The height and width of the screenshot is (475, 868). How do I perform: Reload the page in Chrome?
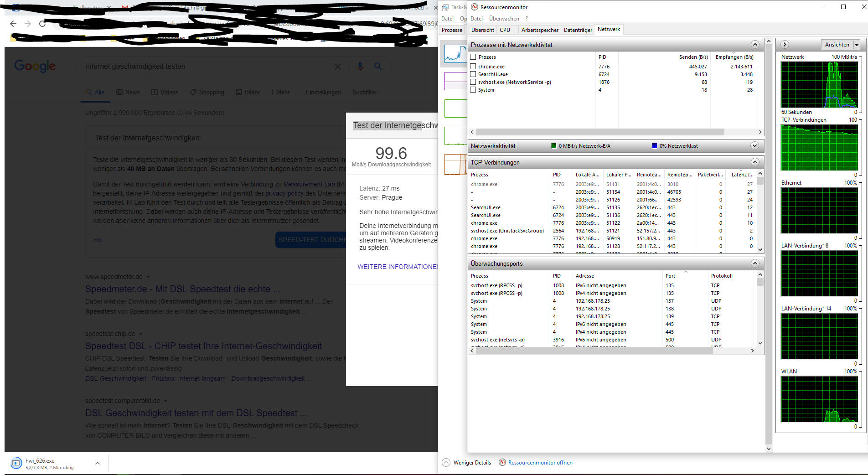pyautogui.click(x=42, y=24)
